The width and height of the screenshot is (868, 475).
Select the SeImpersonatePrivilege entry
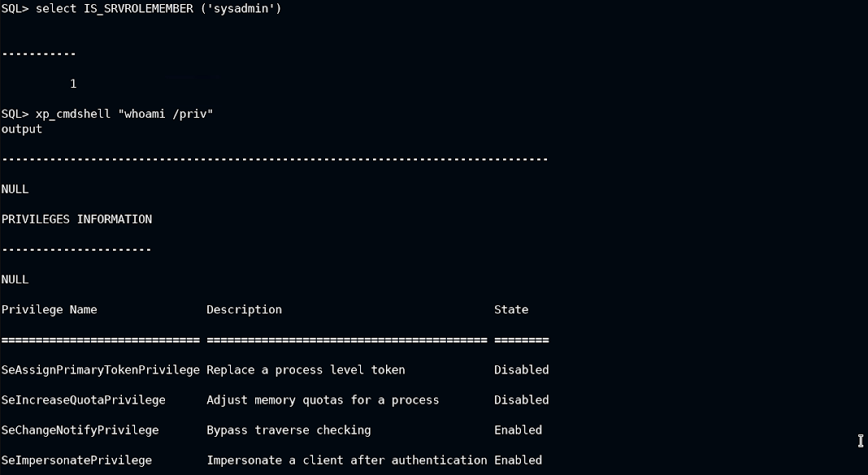(76, 460)
